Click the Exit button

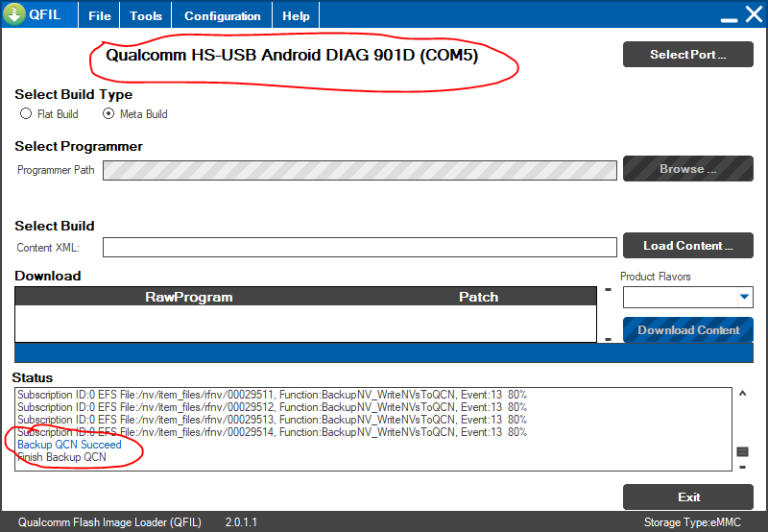[x=687, y=496]
